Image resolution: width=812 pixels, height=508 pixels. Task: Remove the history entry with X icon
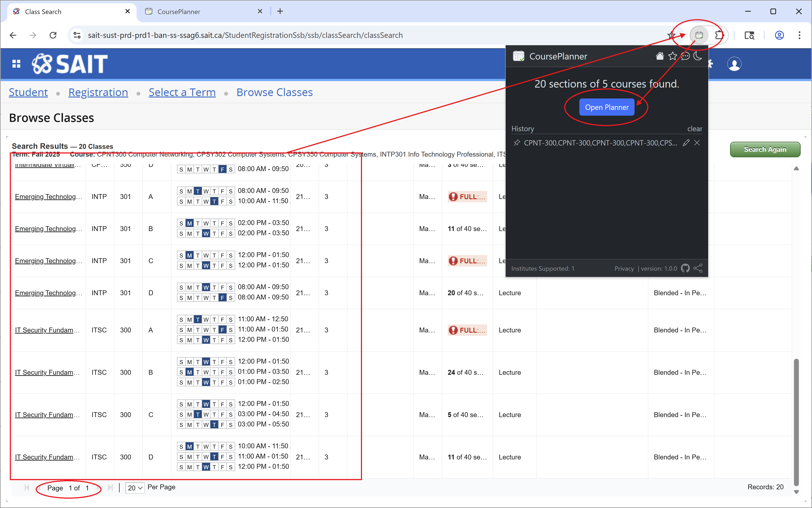[697, 143]
